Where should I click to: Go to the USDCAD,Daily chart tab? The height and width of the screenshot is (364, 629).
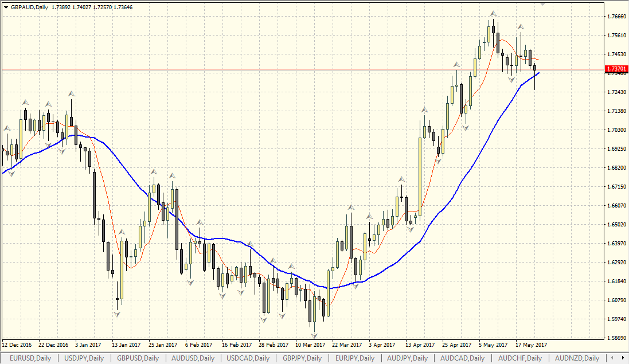pyautogui.click(x=248, y=358)
